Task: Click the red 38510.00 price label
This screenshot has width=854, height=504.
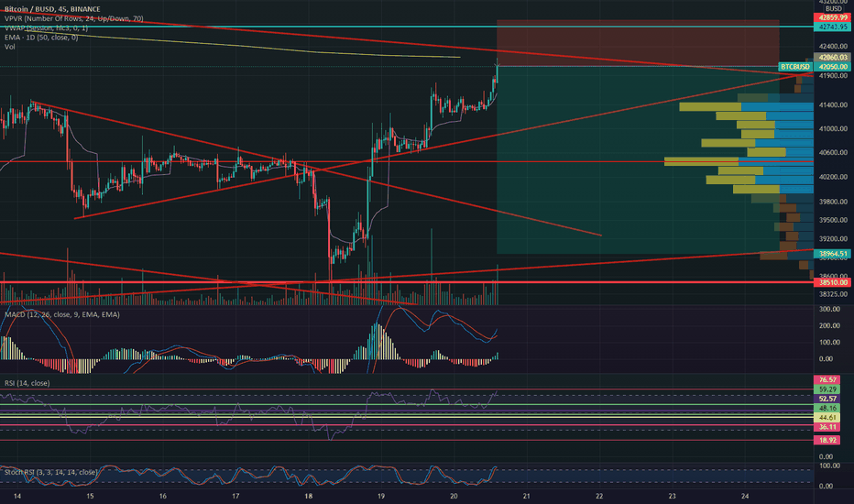Action: point(832,282)
